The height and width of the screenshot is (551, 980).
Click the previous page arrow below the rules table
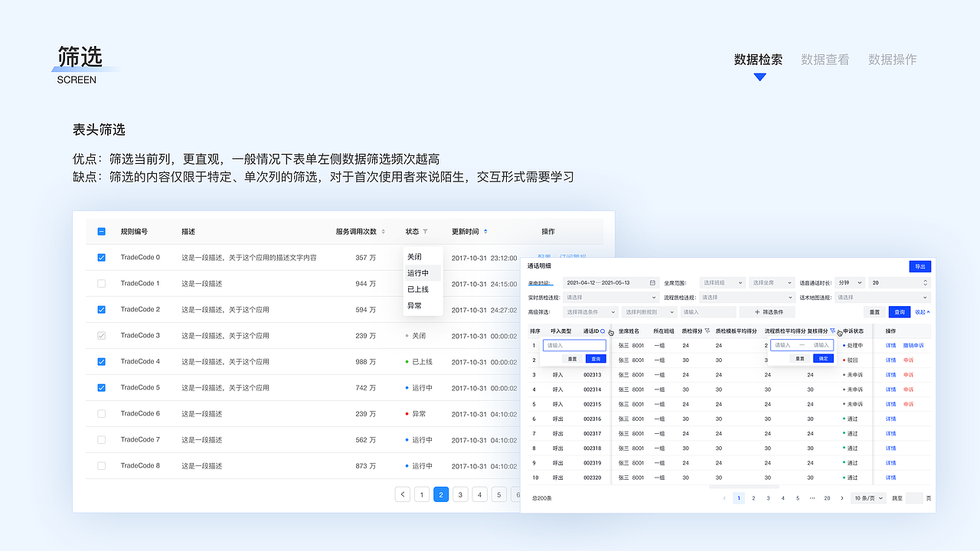(x=402, y=494)
